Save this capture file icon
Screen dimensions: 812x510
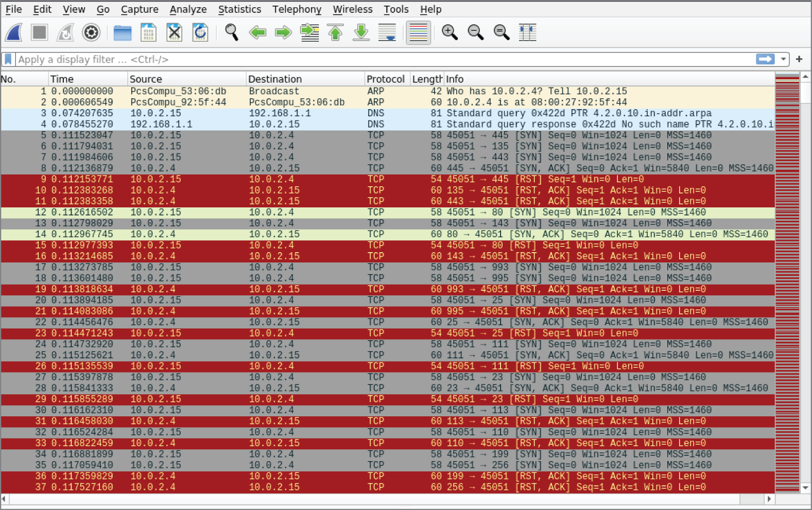[x=148, y=32]
